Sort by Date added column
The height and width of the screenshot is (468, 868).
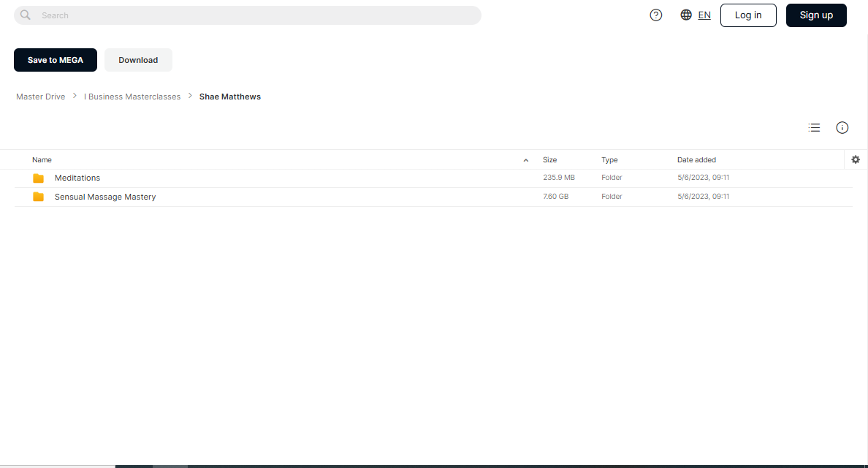coord(696,159)
